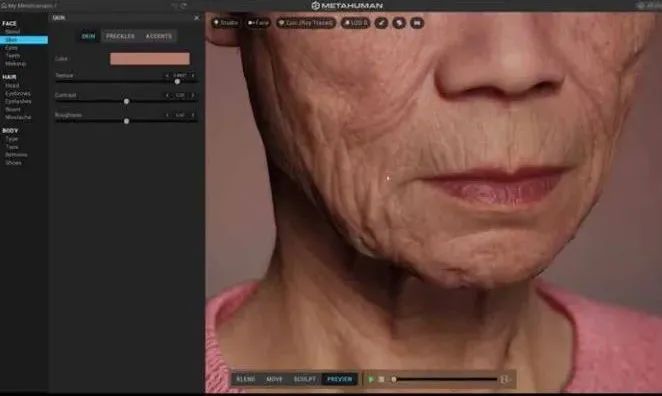This screenshot has width=662, height=396.
Task: Click the icon at timeline's right end
Action: (x=504, y=380)
